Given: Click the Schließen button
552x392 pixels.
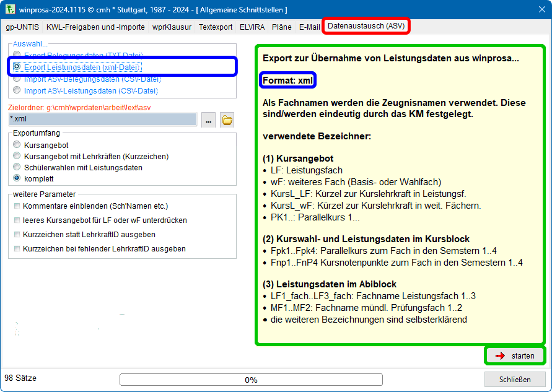Looking at the screenshot, I should click(514, 380).
